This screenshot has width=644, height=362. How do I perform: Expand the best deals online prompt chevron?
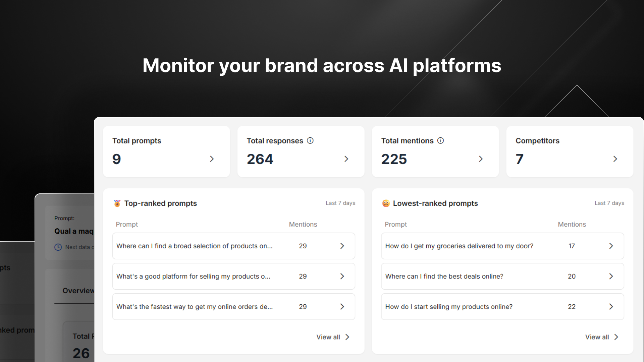pos(611,277)
